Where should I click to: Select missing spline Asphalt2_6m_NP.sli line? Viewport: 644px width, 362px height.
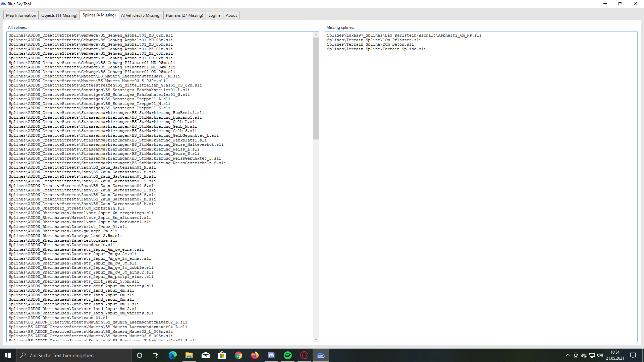pos(404,35)
